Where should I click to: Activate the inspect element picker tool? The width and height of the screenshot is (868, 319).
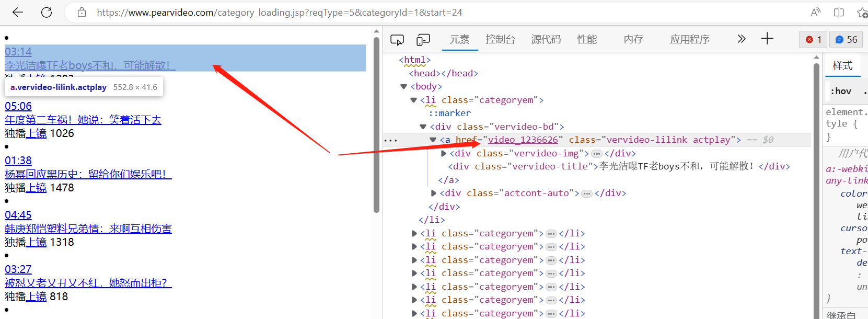tap(397, 40)
